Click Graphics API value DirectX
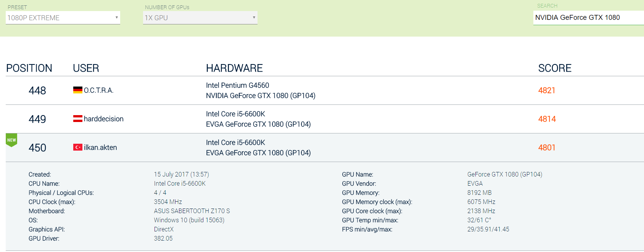 click(164, 229)
